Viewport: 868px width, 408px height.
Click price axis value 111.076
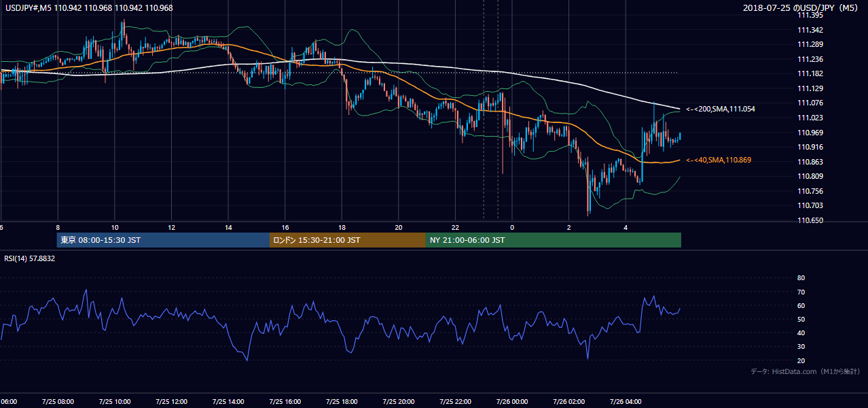pos(810,103)
